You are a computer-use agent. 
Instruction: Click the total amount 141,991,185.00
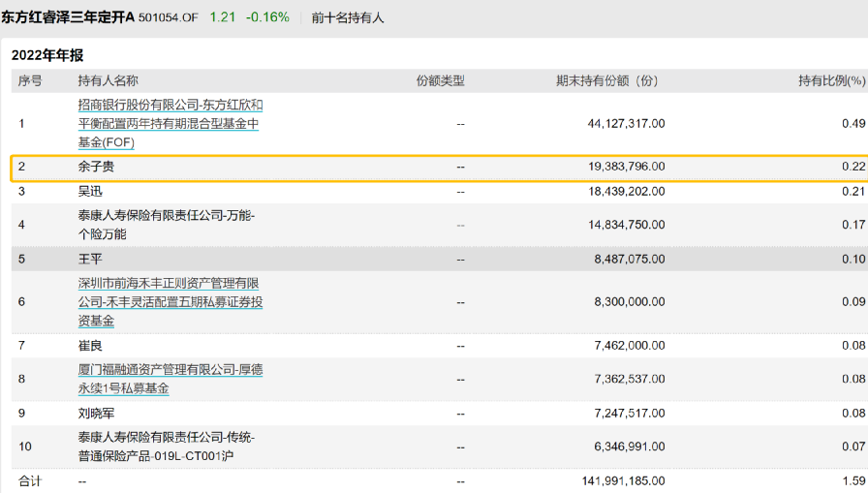[x=623, y=481]
